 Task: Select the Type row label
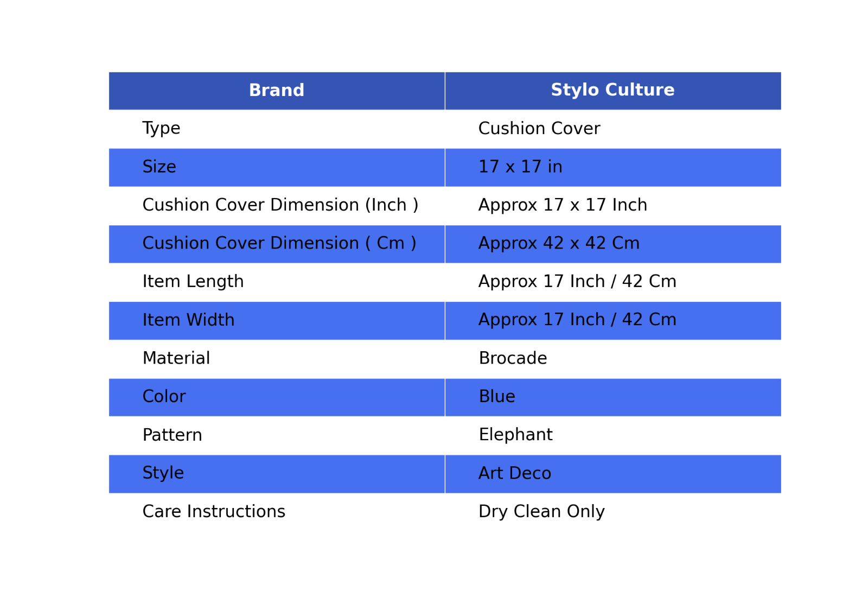tap(161, 129)
